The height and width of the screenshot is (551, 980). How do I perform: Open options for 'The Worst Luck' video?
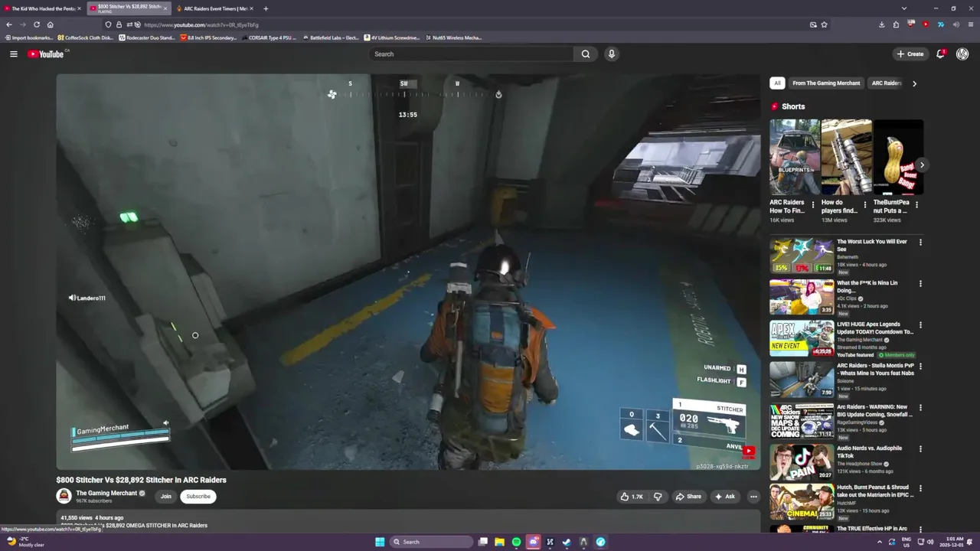click(x=920, y=243)
